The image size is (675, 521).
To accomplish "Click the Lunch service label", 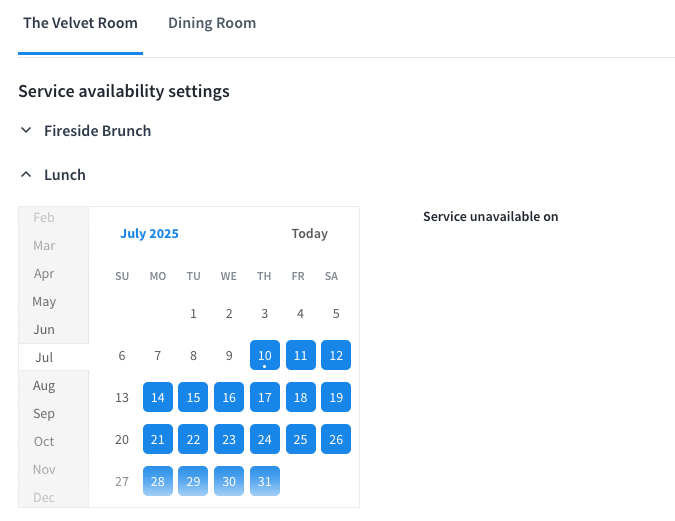I will pyautogui.click(x=65, y=175).
